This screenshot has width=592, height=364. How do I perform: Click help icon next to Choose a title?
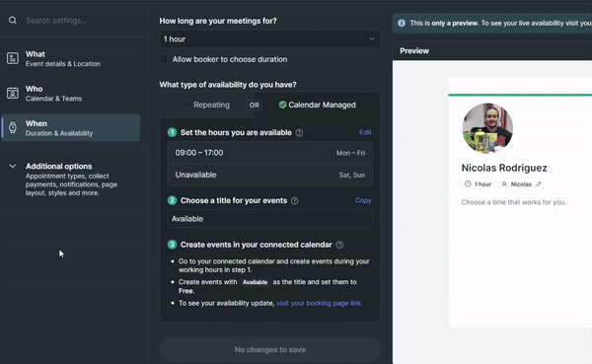point(294,200)
